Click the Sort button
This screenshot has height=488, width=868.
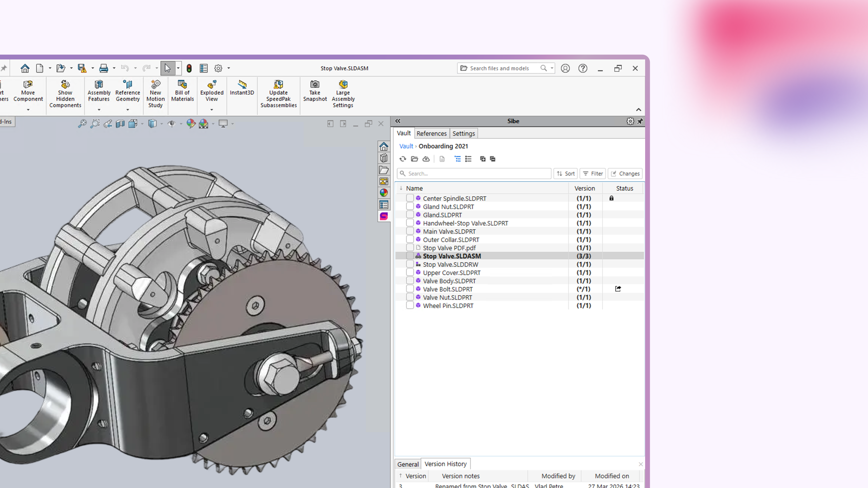pyautogui.click(x=565, y=174)
